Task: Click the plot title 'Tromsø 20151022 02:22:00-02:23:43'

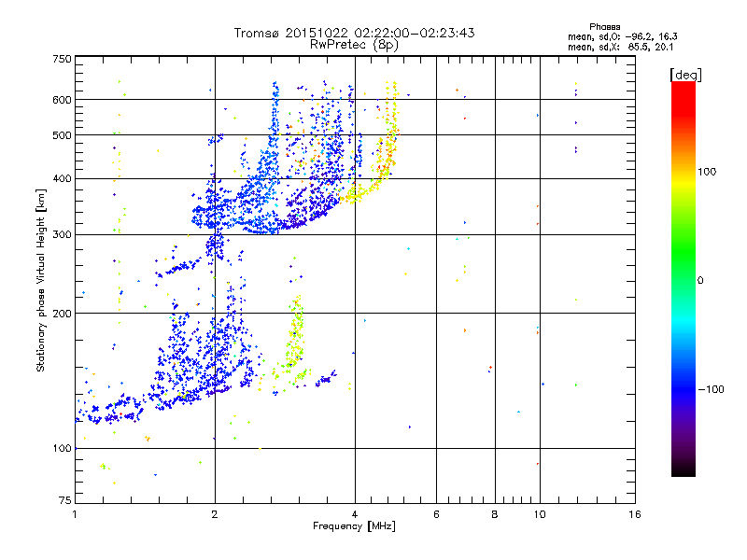Action: click(354, 33)
